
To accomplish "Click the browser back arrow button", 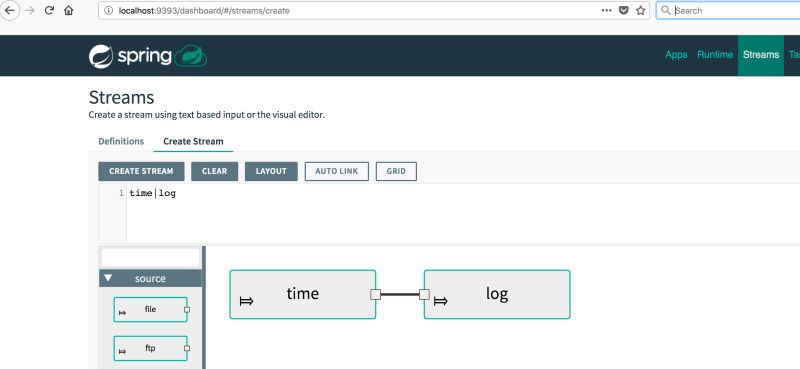I will [9, 10].
